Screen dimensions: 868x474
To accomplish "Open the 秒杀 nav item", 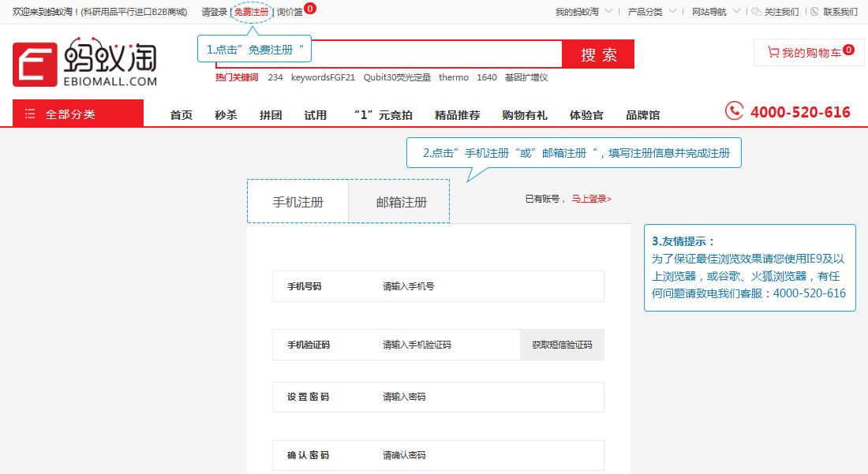I will tap(226, 115).
